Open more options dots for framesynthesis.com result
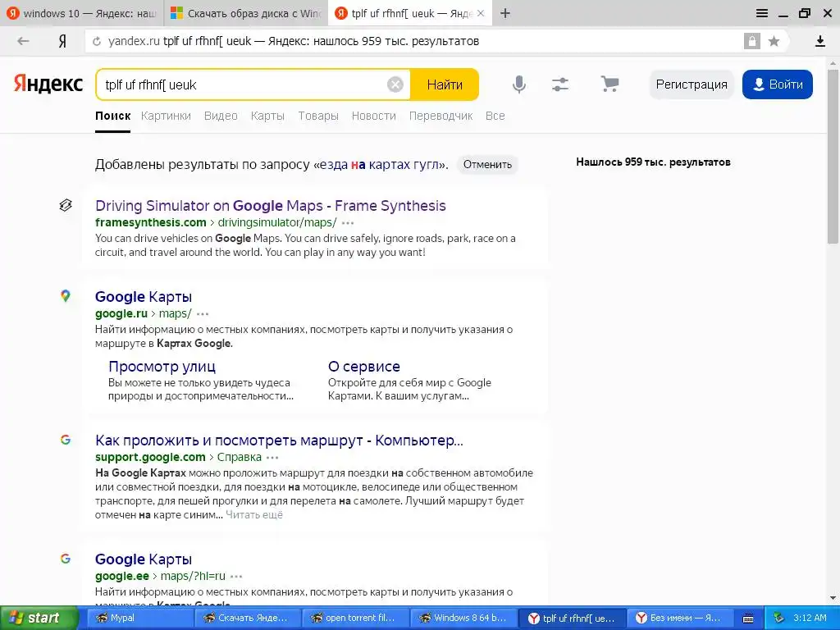 (x=348, y=223)
